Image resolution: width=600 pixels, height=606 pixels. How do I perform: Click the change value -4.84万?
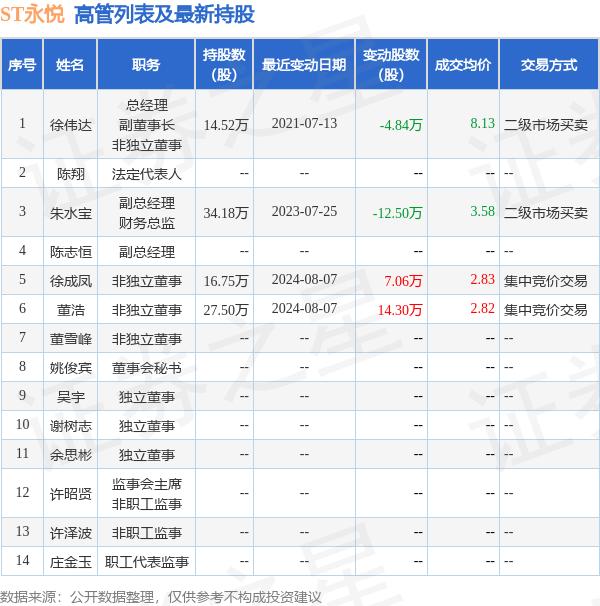(401, 125)
